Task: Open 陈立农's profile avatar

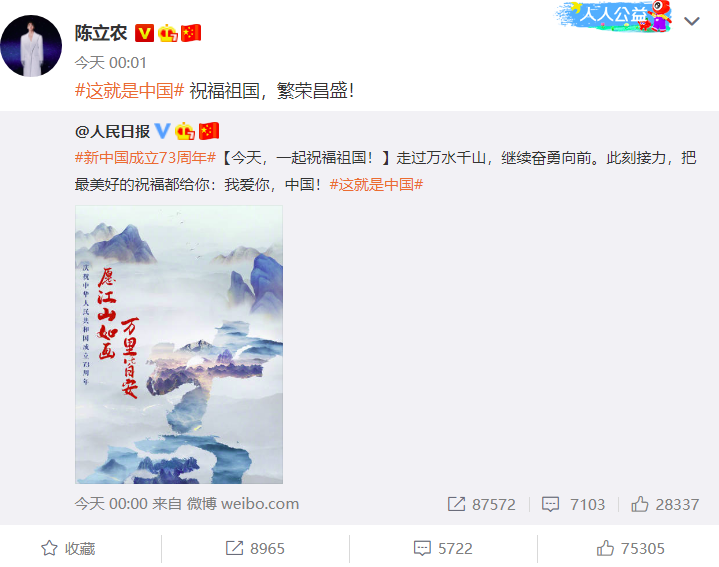Action: [x=31, y=46]
